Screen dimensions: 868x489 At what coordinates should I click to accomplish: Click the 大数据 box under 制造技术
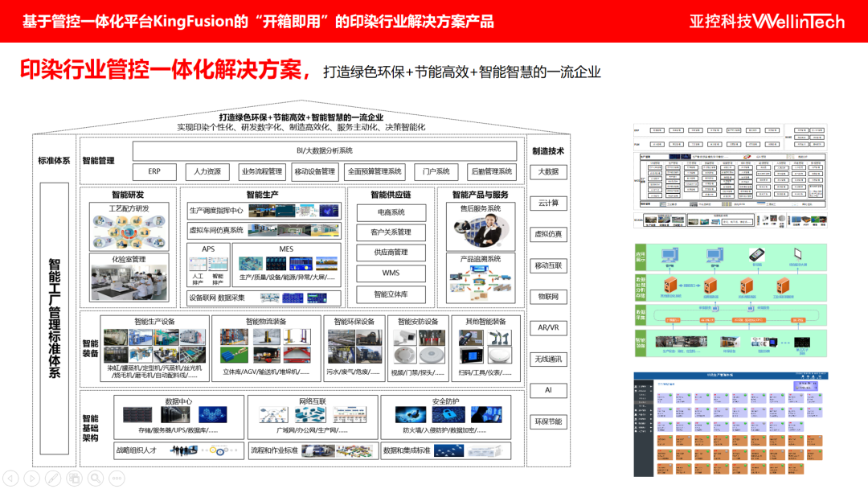[x=548, y=171]
